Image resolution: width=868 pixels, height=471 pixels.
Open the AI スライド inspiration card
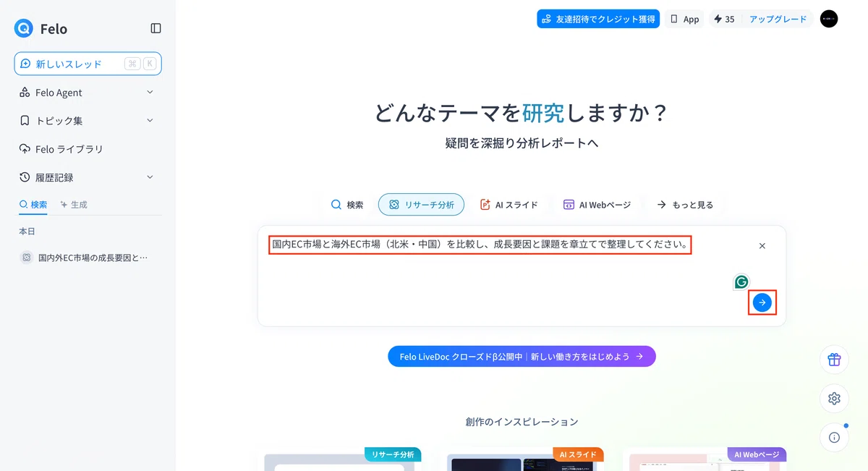tap(522, 459)
